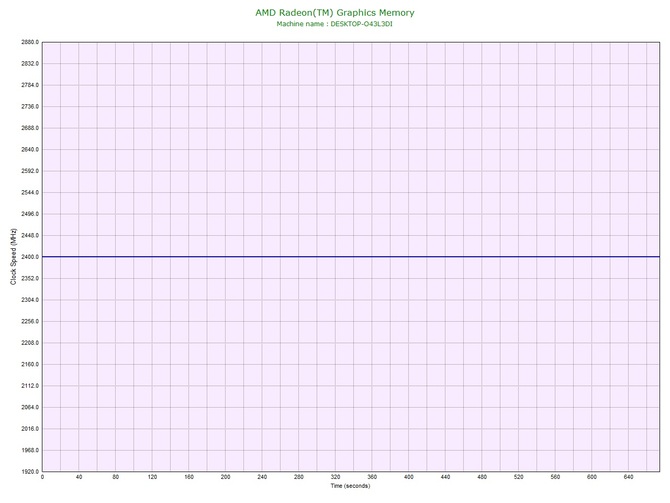Click the 520 tick on the time axis
670x503 pixels.
click(519, 477)
